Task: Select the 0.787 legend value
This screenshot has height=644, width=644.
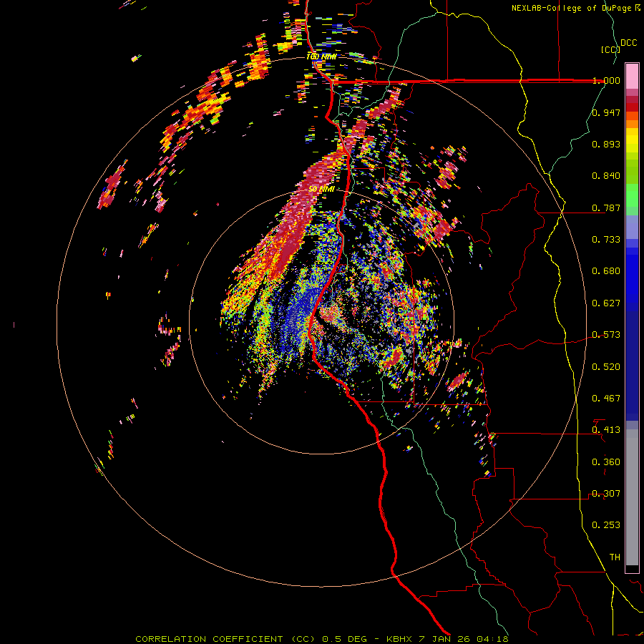Action: click(x=606, y=208)
